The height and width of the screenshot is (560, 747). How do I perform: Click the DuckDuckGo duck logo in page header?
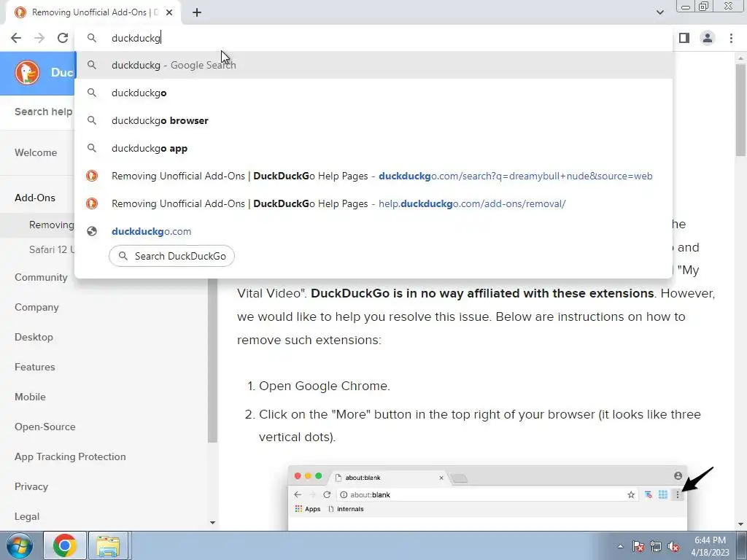pos(27,73)
